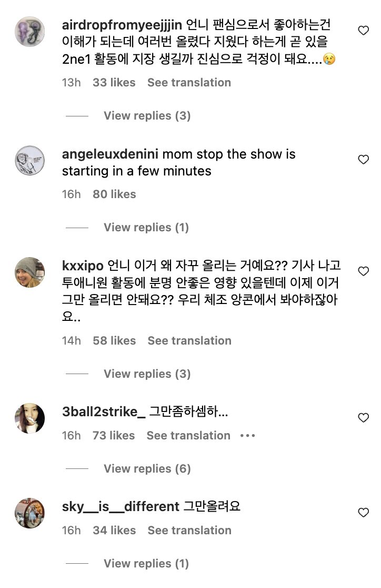
Task: Show 6 replies under 3ball2strike_'s comment
Action: (147, 469)
